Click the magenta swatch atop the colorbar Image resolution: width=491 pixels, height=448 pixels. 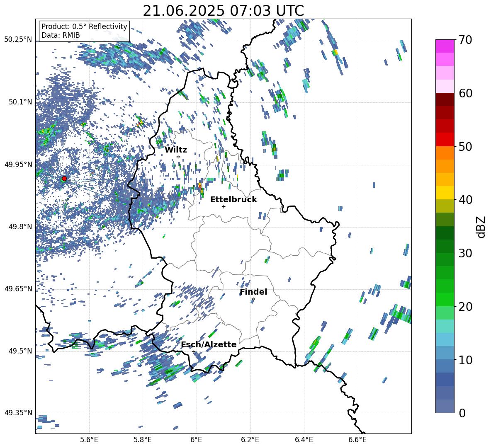(445, 46)
